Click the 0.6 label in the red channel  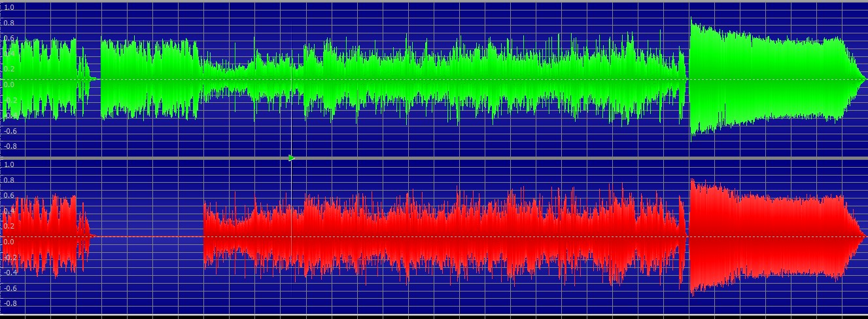[x=9, y=195]
